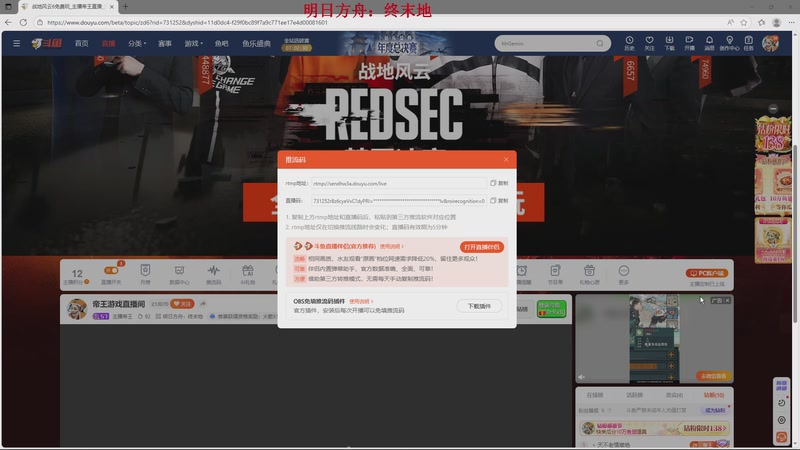
Task: Expand the 分类 dropdown
Action: (137, 43)
